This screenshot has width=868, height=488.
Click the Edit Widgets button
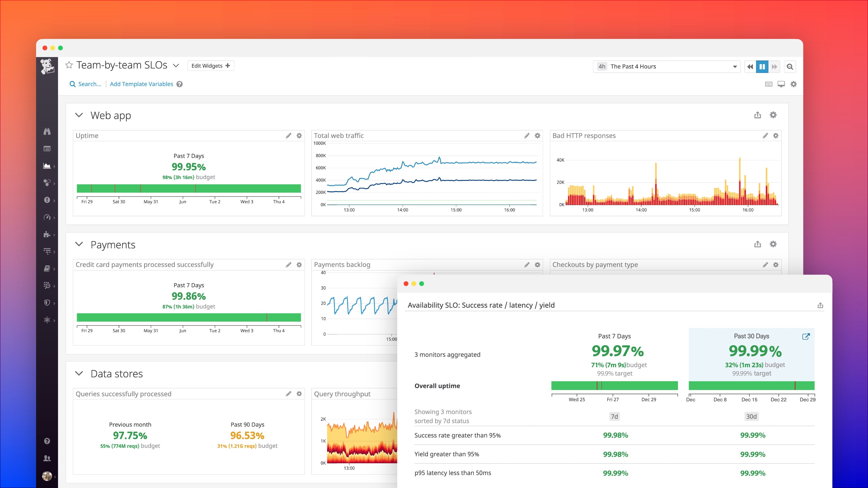click(211, 66)
